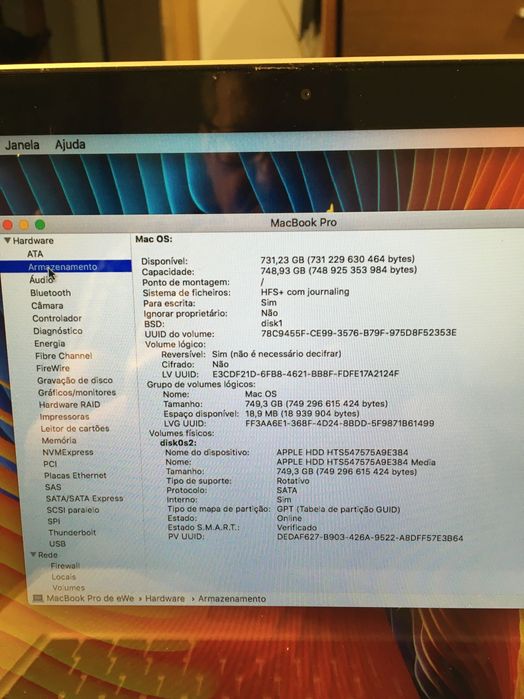The height and width of the screenshot is (699, 524).
Task: Select FireWire in the sidebar
Action: tap(53, 368)
